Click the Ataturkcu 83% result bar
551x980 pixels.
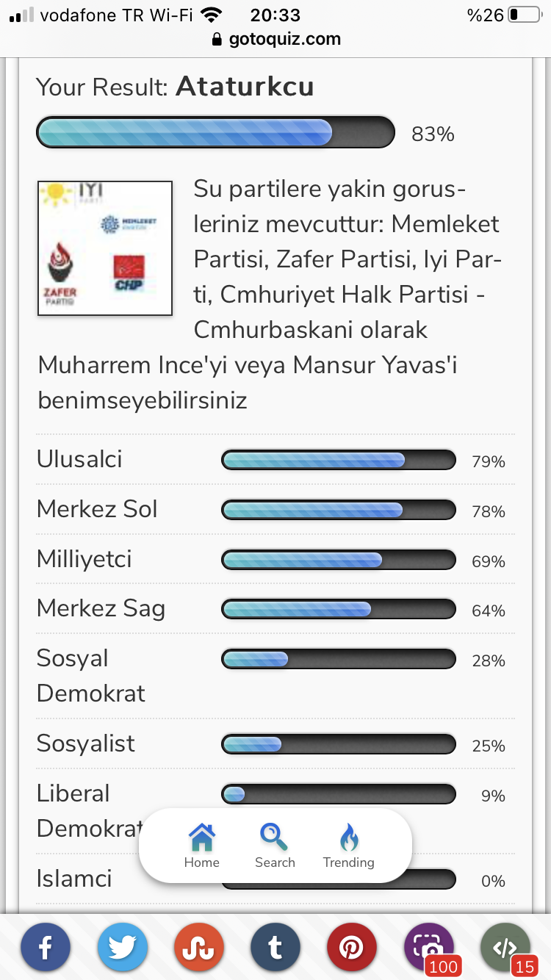pos(216,133)
